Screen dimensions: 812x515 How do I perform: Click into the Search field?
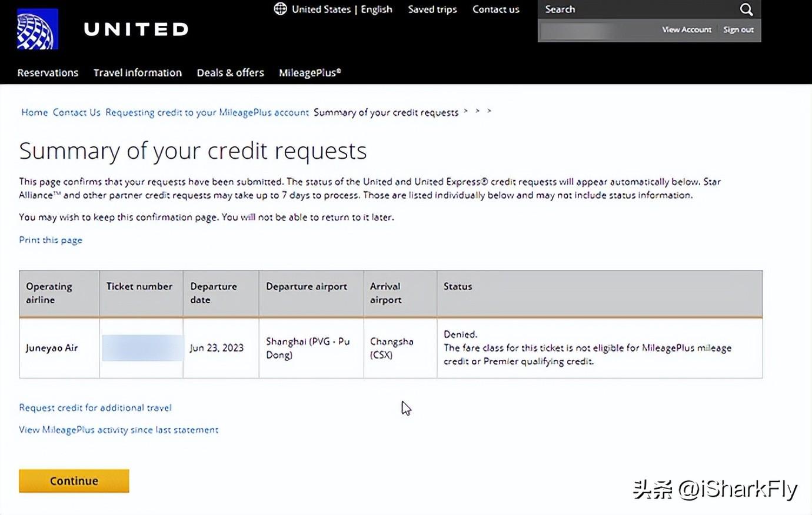point(638,9)
